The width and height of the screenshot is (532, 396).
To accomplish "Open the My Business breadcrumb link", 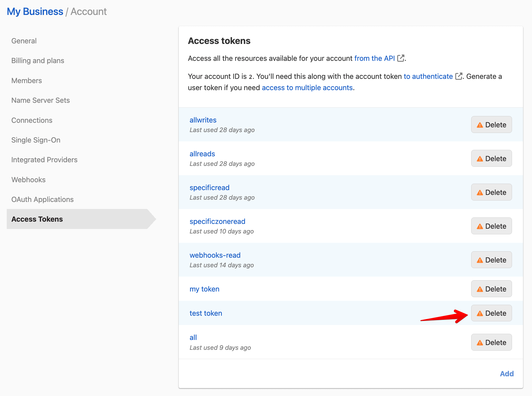I will pyautogui.click(x=35, y=12).
